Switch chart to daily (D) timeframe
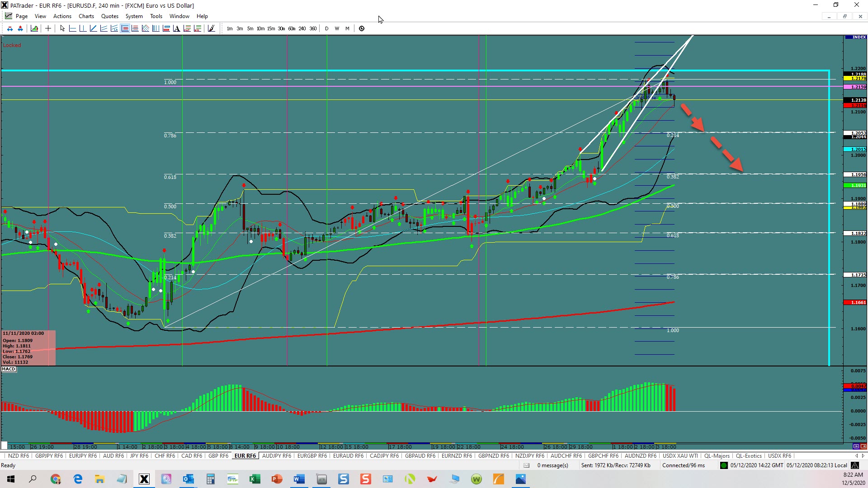Viewport: 868px width, 488px height. [326, 28]
